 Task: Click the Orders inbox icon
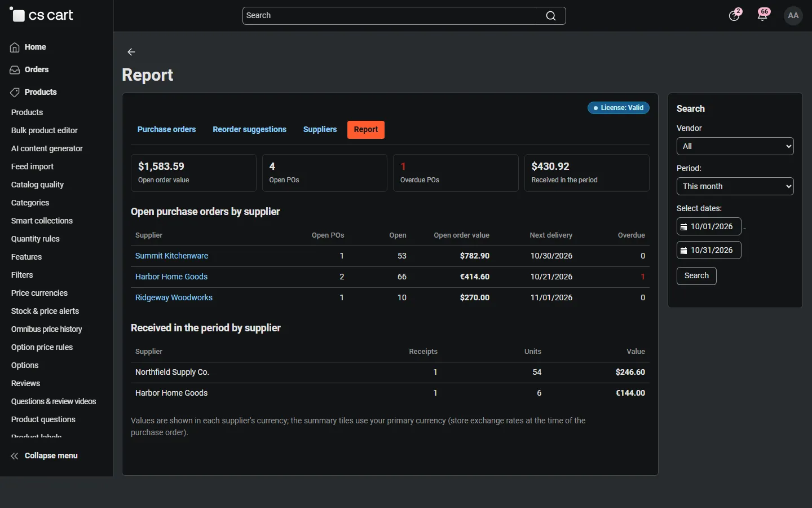(x=15, y=70)
